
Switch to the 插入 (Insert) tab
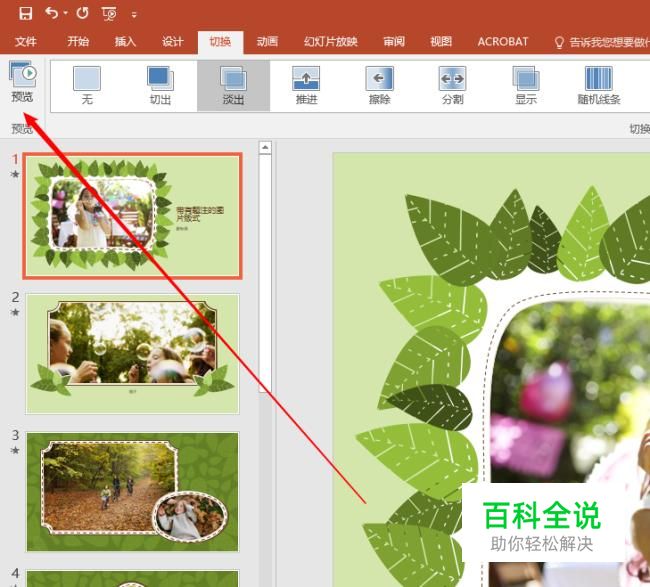click(125, 41)
